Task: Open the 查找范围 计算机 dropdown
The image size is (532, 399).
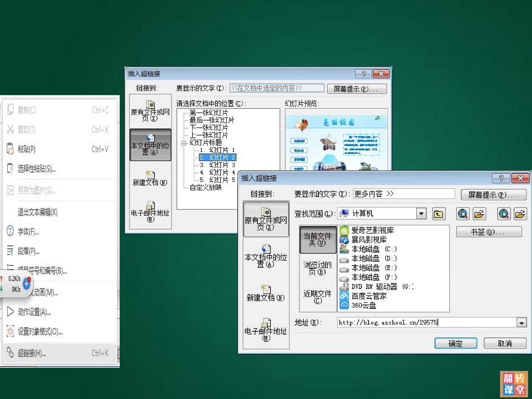Action: tap(421, 214)
